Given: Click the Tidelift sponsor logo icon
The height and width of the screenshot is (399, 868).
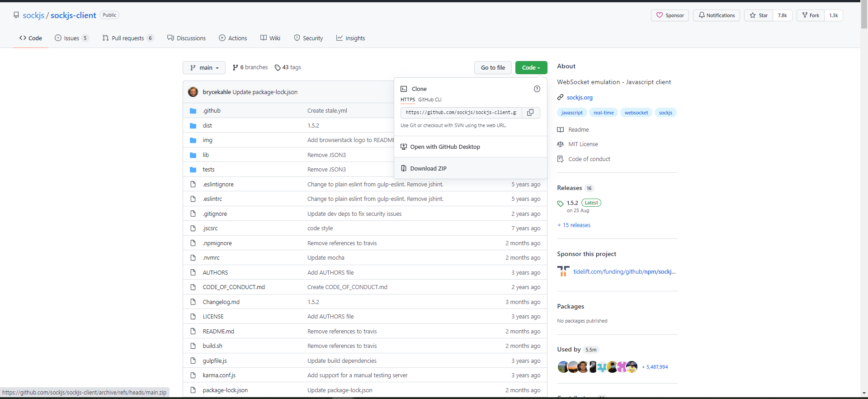Looking at the screenshot, I should coord(563,271).
